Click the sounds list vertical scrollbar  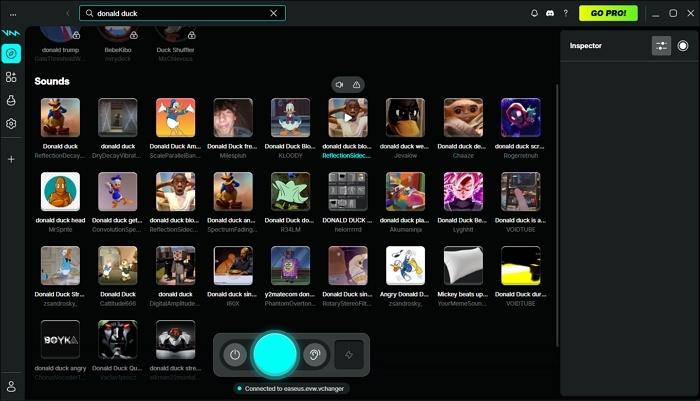click(557, 215)
